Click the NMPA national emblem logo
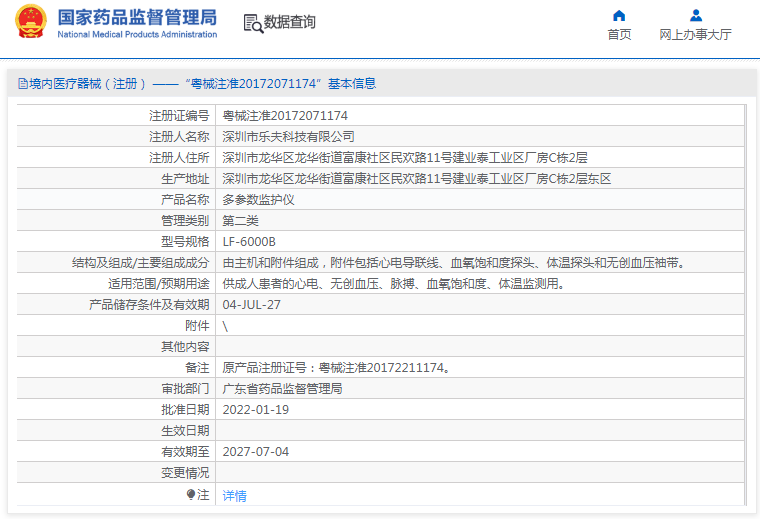Image resolution: width=760 pixels, height=519 pixels. 29,23
